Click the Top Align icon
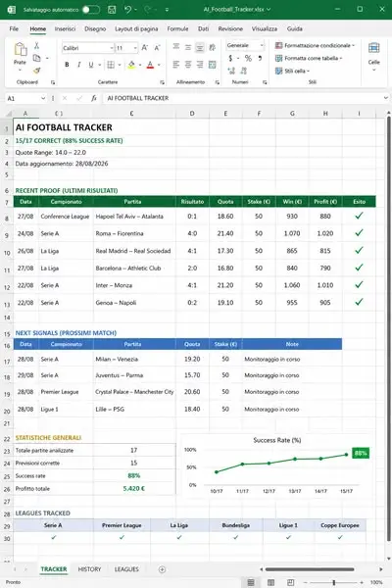This screenshot has height=588, width=392. 176,47
